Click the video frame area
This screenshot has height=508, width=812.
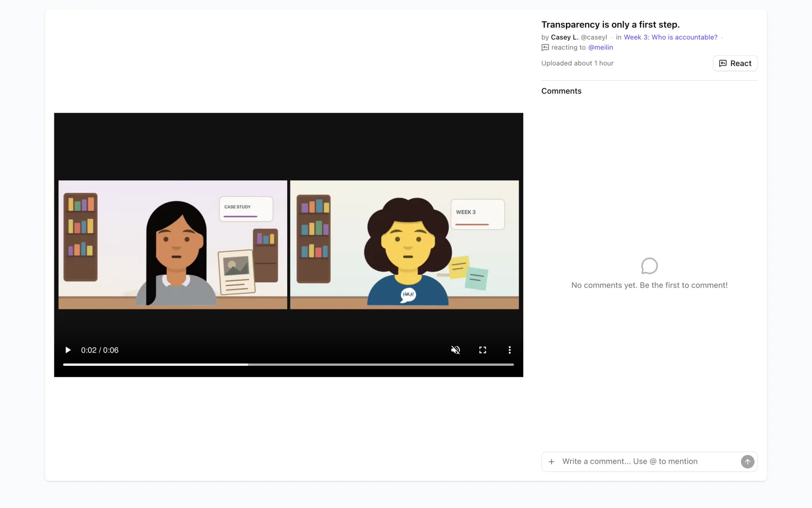pos(288,244)
